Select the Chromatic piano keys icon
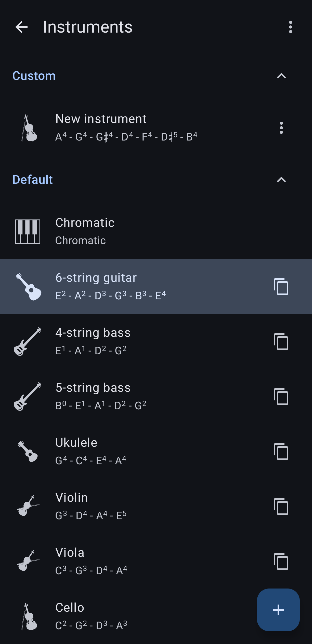 [28, 232]
